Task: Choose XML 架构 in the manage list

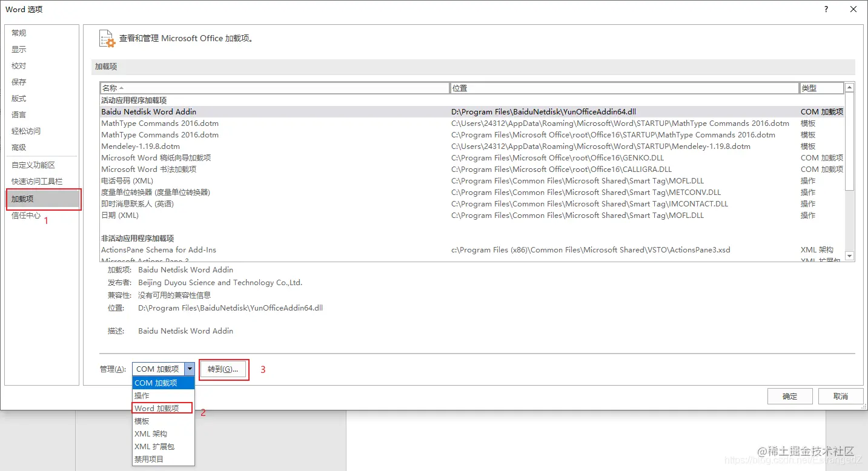Action: coord(164,434)
